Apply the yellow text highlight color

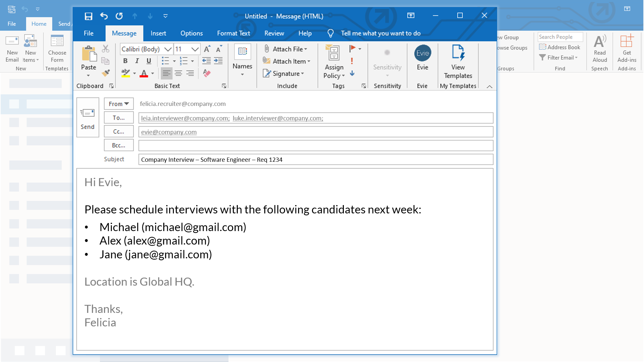point(126,73)
